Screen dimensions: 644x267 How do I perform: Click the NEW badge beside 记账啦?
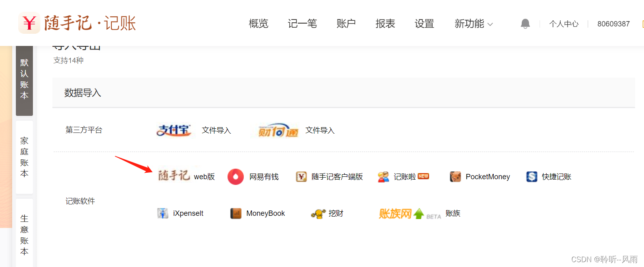(423, 176)
